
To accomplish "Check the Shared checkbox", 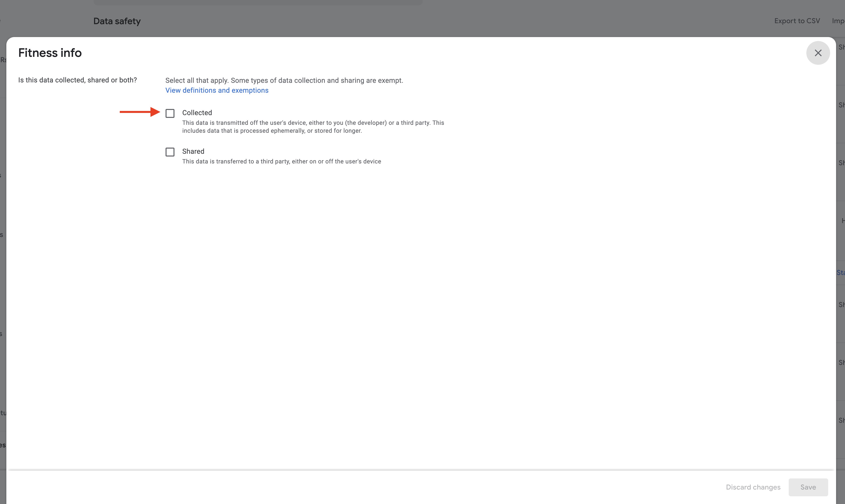I will point(170,152).
